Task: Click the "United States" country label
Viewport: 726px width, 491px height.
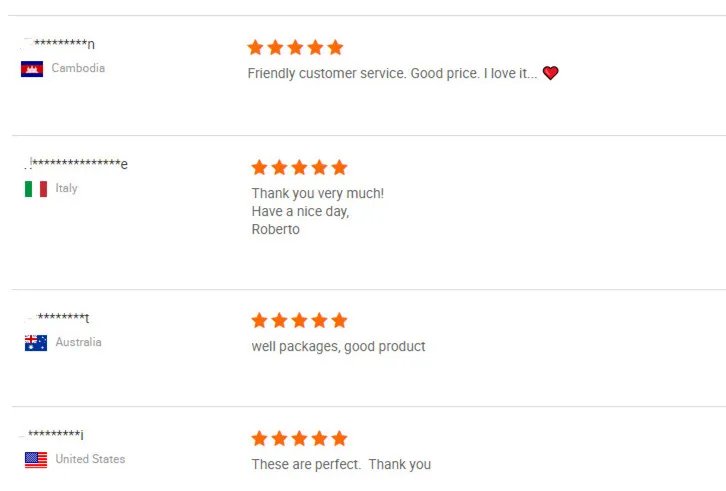Action: (90, 460)
